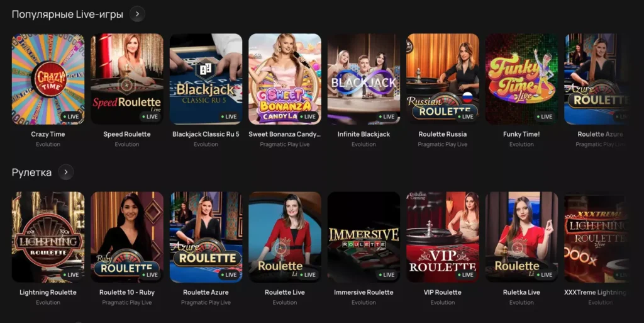Expand the Популярные Live-игры section arrow
Screen dimensions: 644x323
[137, 14]
